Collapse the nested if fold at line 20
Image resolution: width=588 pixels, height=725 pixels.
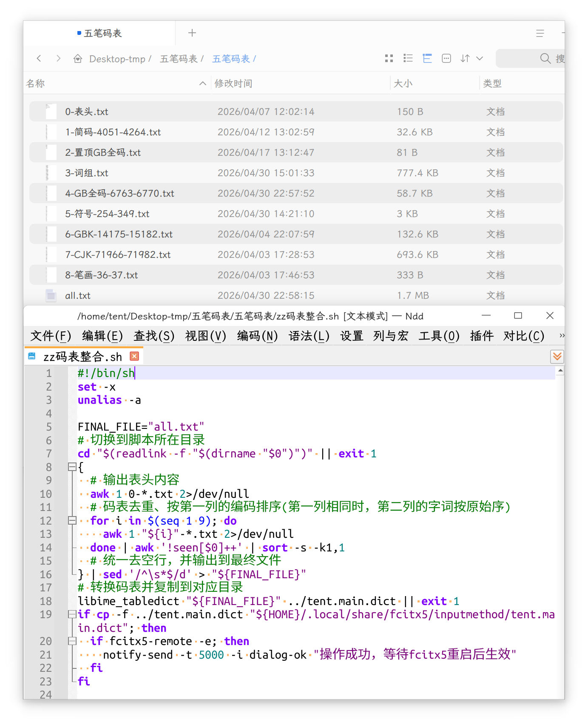coord(72,641)
